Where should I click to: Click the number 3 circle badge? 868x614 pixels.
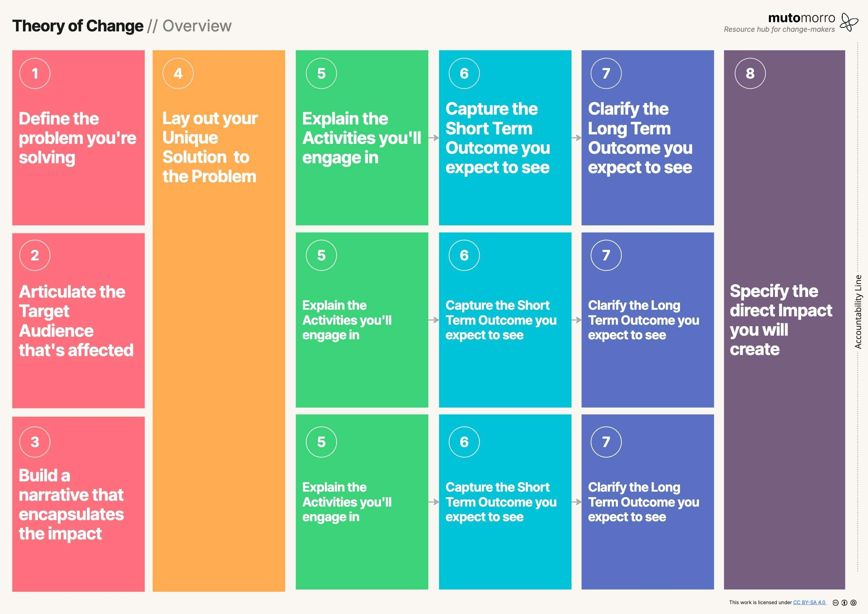pyautogui.click(x=35, y=442)
